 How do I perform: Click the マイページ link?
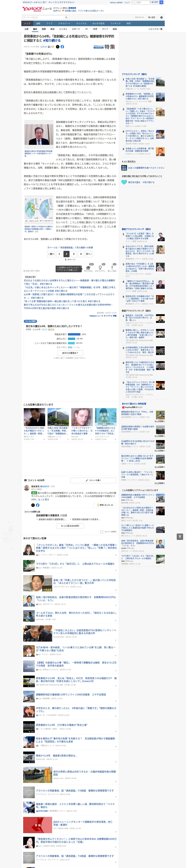pyautogui.click(x=139, y=18)
